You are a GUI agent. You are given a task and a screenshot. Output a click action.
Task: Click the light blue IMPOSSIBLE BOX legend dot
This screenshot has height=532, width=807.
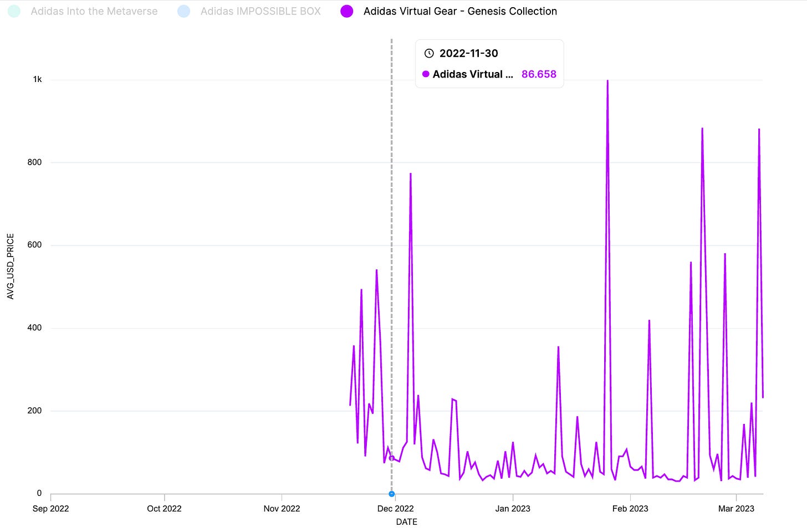click(x=183, y=11)
